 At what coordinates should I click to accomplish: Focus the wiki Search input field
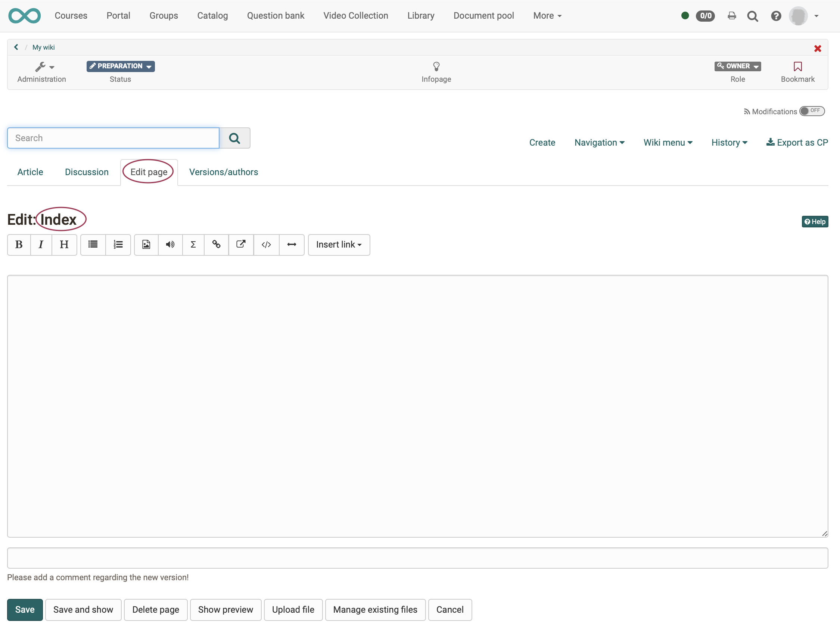pyautogui.click(x=113, y=138)
